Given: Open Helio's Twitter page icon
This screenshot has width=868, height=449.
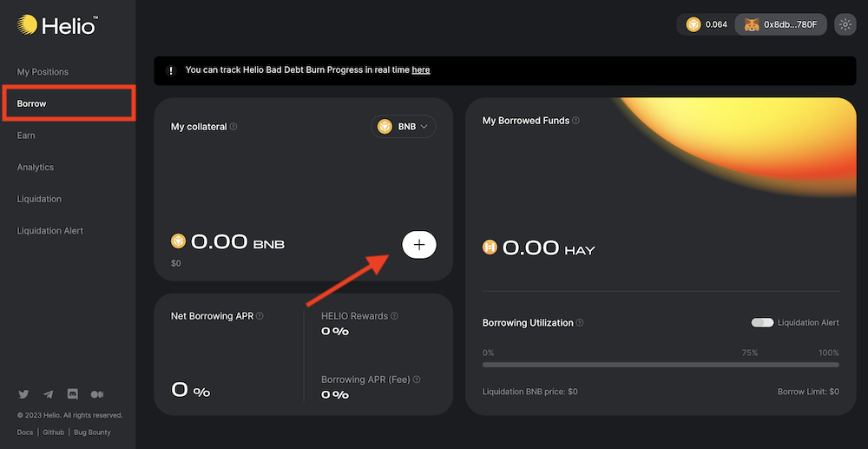Looking at the screenshot, I should point(23,394).
